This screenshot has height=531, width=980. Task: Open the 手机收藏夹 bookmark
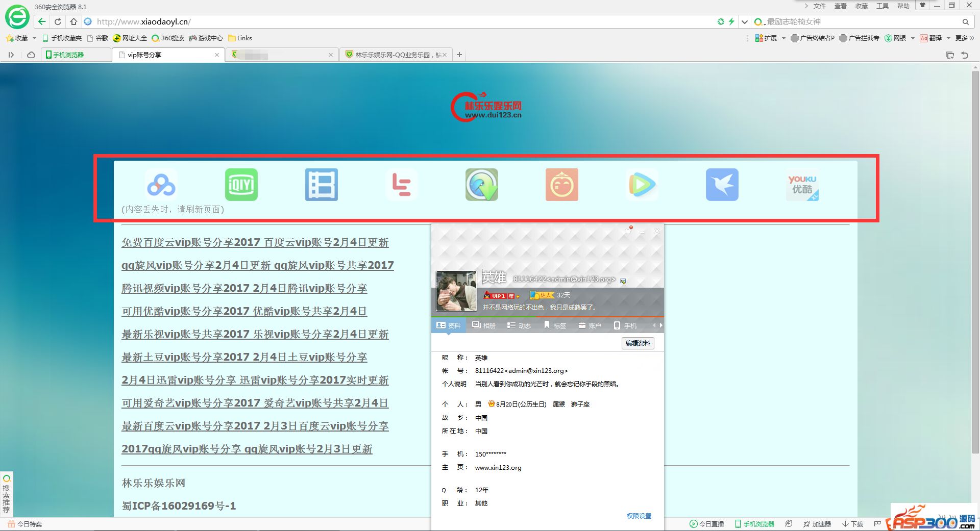point(62,38)
